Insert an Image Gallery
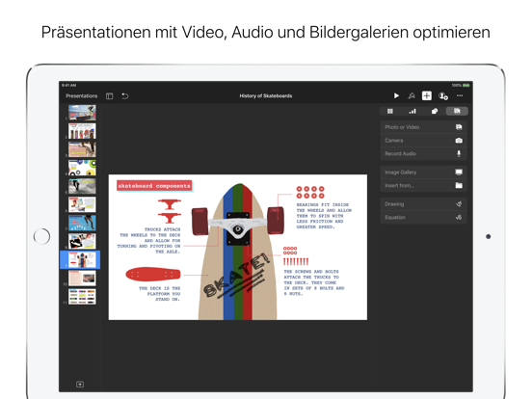Screen dimensions: 532x399 point(423,173)
